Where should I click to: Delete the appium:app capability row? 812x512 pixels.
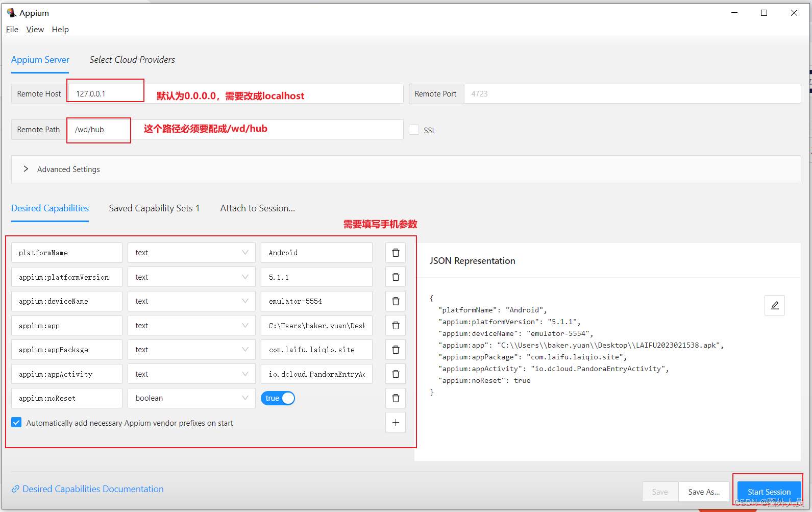click(x=396, y=326)
